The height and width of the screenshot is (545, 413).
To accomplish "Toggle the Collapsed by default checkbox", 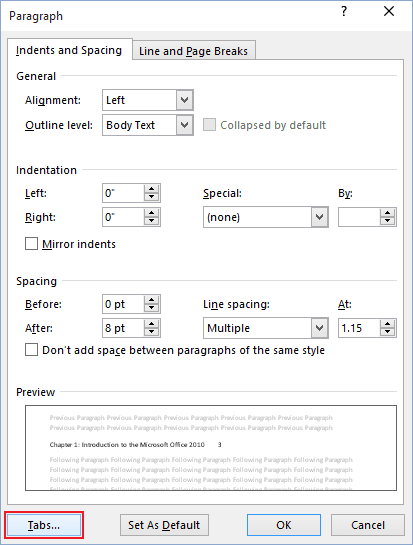I will pyautogui.click(x=209, y=125).
